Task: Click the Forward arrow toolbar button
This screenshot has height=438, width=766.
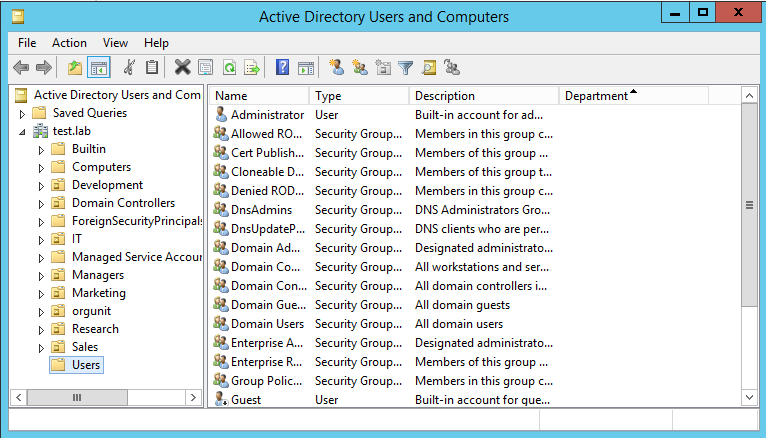Action: click(x=43, y=67)
